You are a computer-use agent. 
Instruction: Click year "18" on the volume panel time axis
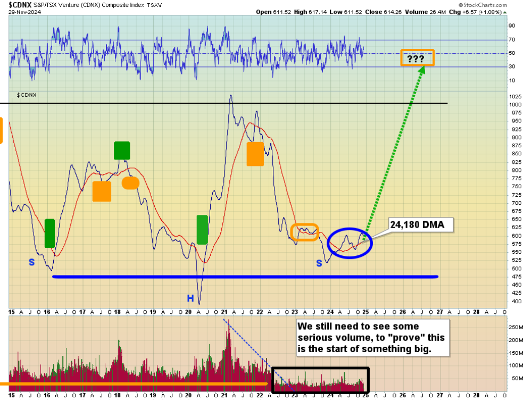118,395
